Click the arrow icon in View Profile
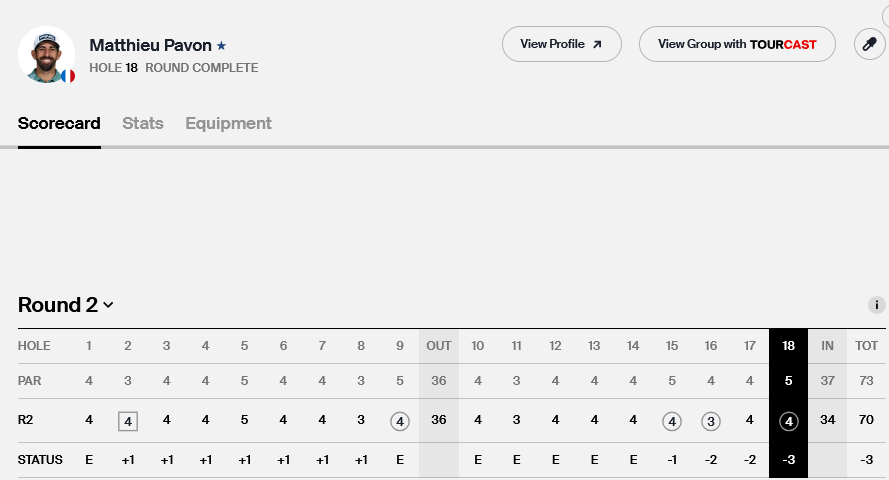The height and width of the screenshot is (480, 889). tap(597, 44)
